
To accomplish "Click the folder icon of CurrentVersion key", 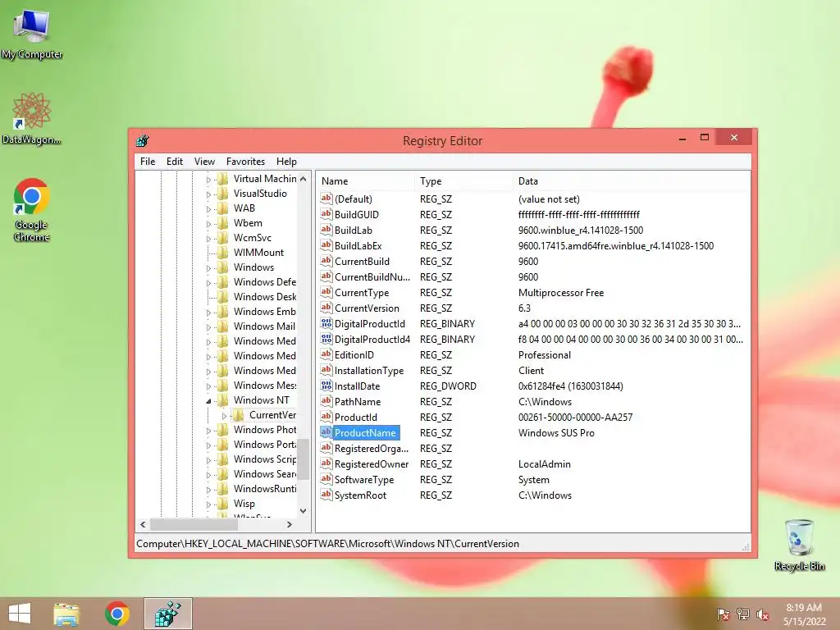I will coord(239,415).
